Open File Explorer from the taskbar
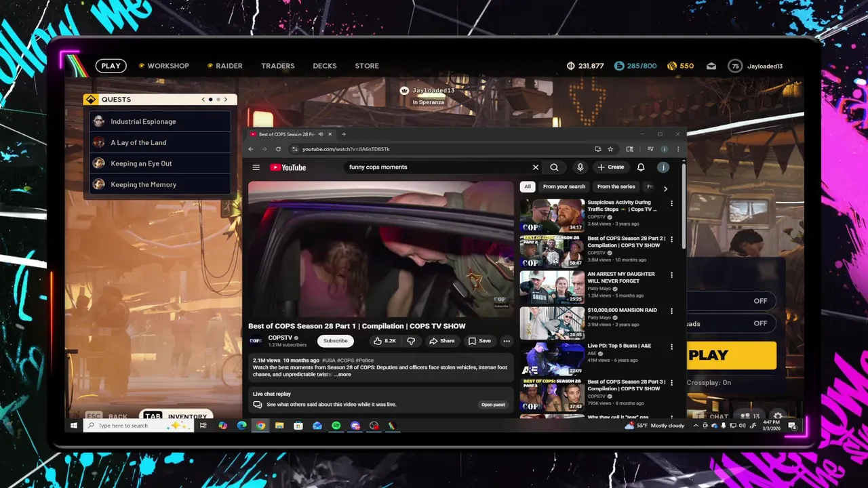The image size is (868, 488). point(279,426)
